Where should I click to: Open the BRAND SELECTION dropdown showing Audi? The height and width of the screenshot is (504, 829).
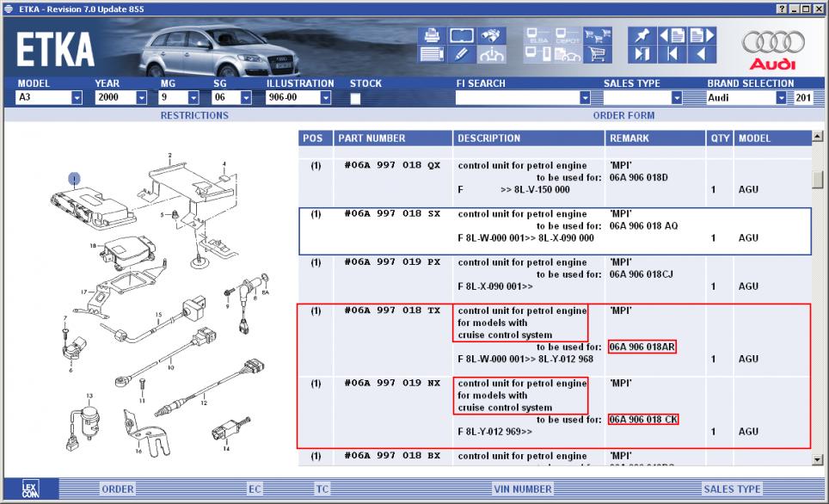tap(781, 98)
